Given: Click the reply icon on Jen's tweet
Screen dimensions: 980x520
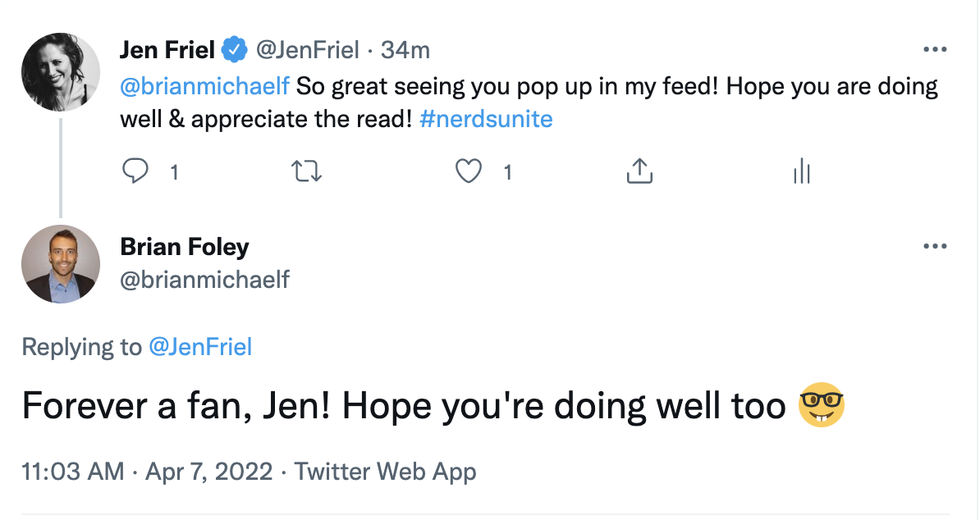Looking at the screenshot, I should click(x=135, y=171).
